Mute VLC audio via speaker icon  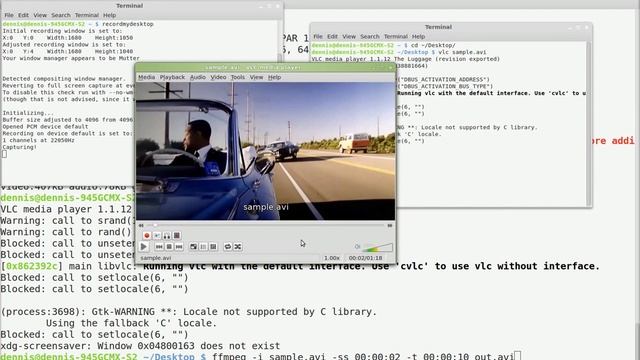pyautogui.click(x=358, y=247)
